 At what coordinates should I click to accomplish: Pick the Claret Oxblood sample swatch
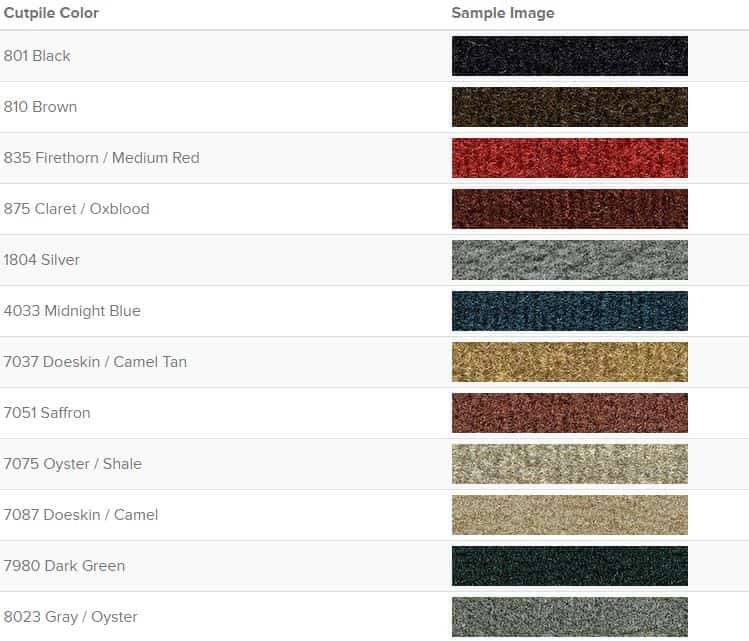tap(570, 209)
